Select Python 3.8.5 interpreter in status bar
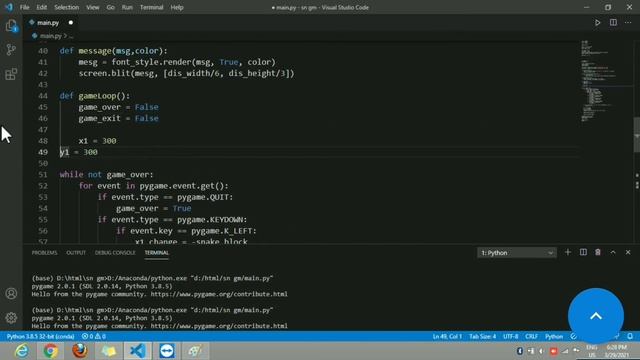This screenshot has height=360, width=640. click(x=40, y=336)
